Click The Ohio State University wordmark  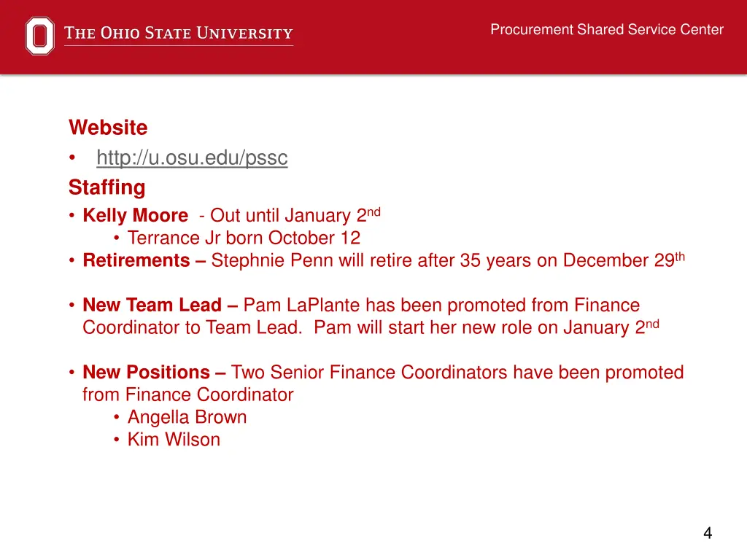pyautogui.click(x=179, y=34)
